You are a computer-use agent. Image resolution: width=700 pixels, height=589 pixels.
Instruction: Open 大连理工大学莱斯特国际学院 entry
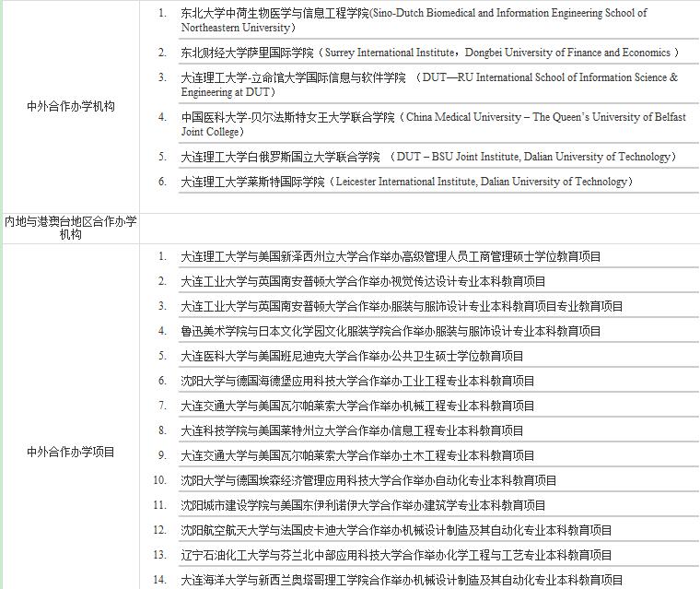pos(407,182)
